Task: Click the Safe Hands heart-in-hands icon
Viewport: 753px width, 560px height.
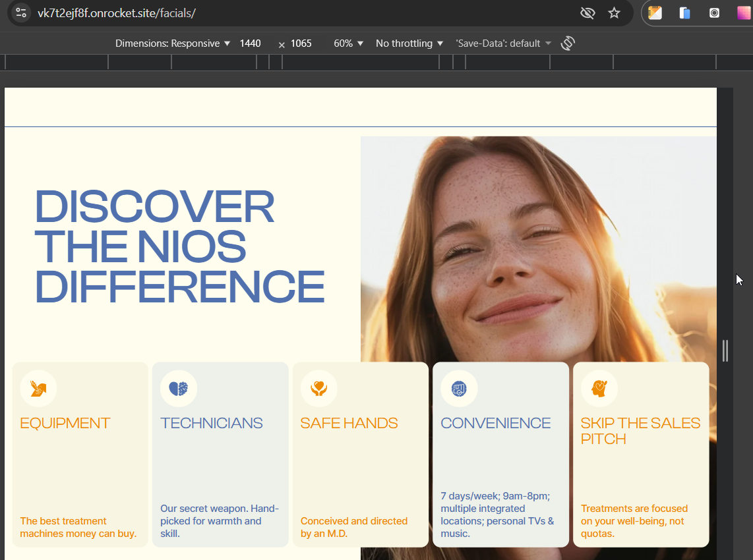Action: tap(318, 389)
